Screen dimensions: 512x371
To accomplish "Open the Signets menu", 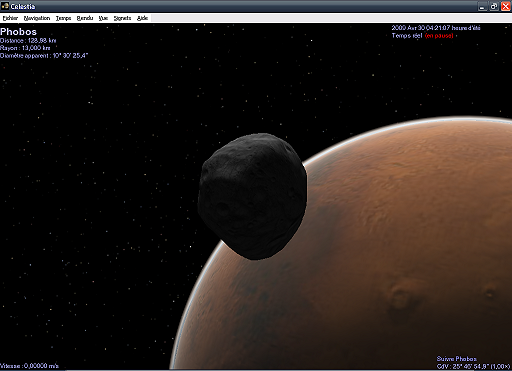I will (x=122, y=18).
